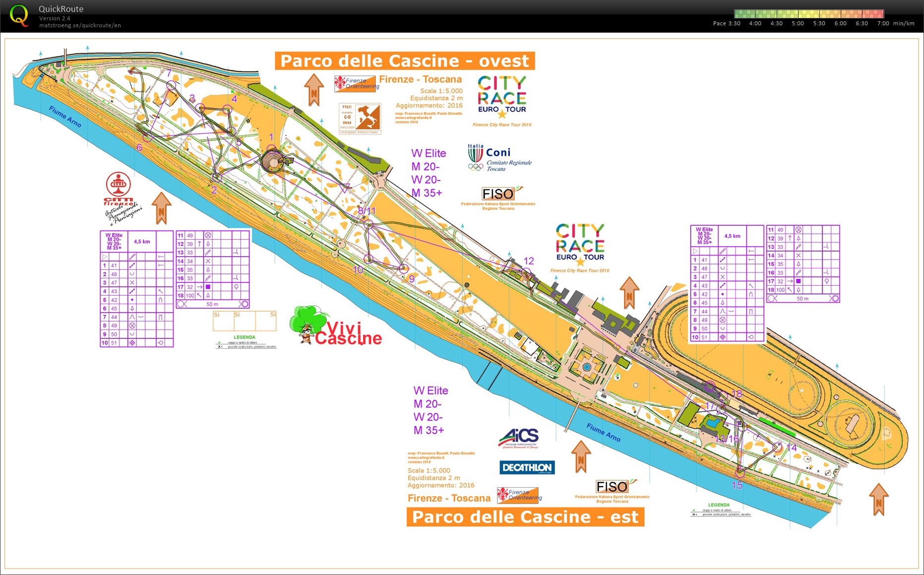Open the matstroeng.se/quickroute/en link
Image resolution: width=924 pixels, height=575 pixels.
point(80,25)
